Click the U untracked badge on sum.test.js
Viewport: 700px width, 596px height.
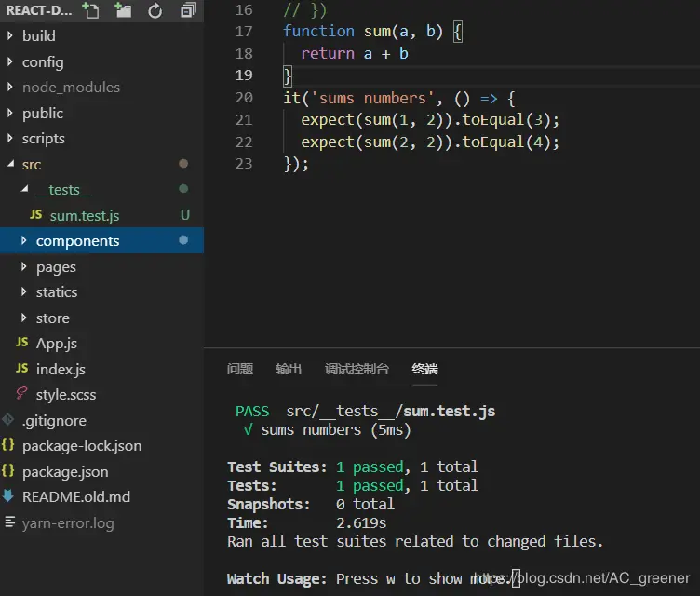click(185, 215)
